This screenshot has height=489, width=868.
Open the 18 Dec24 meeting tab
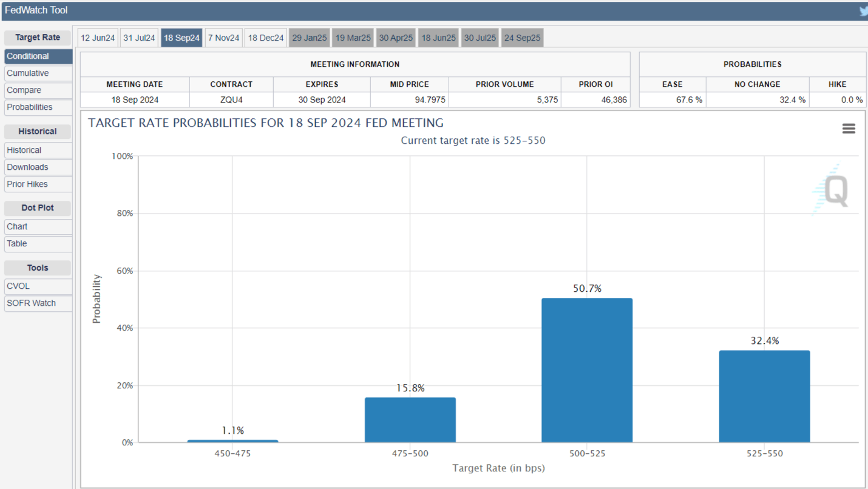click(266, 38)
